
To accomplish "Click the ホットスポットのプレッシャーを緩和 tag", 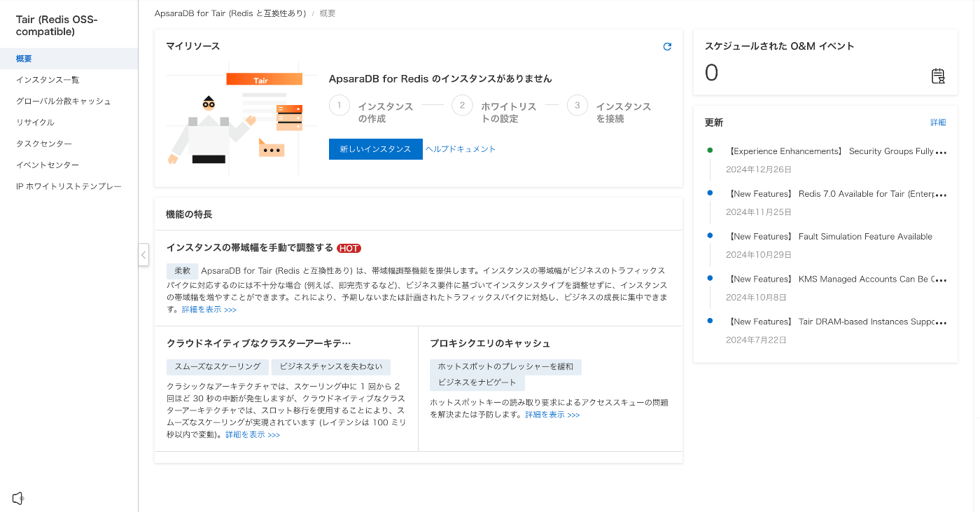I will [505, 367].
